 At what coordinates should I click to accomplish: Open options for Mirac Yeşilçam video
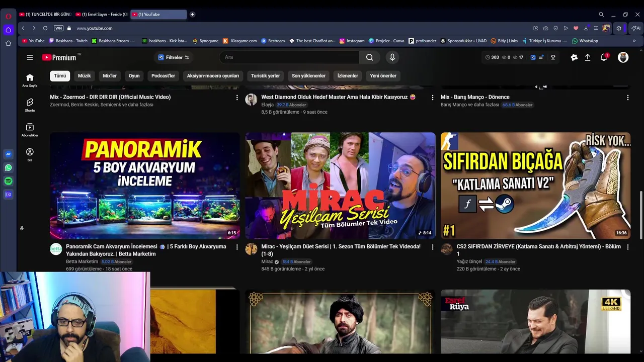point(432,247)
